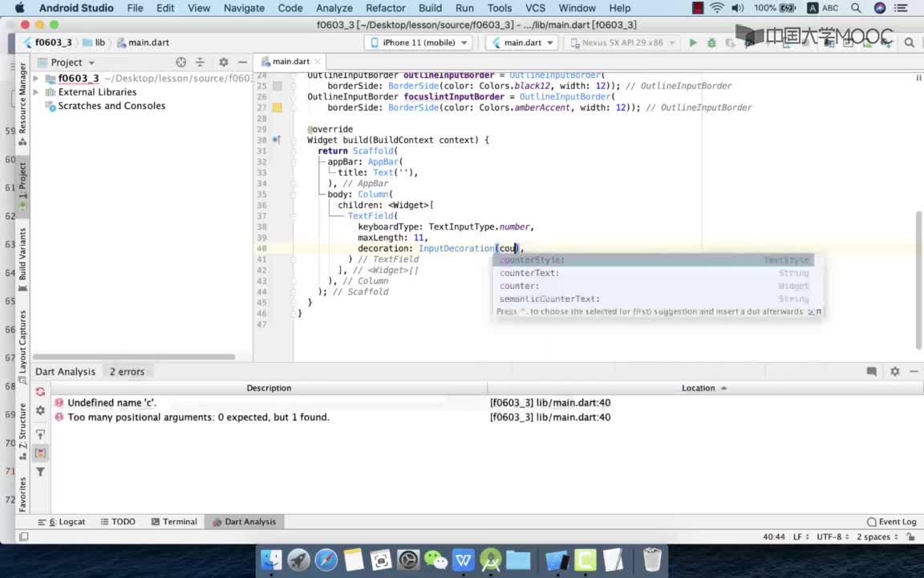Select counter: completion suggestion
924x578 pixels.
tap(654, 286)
